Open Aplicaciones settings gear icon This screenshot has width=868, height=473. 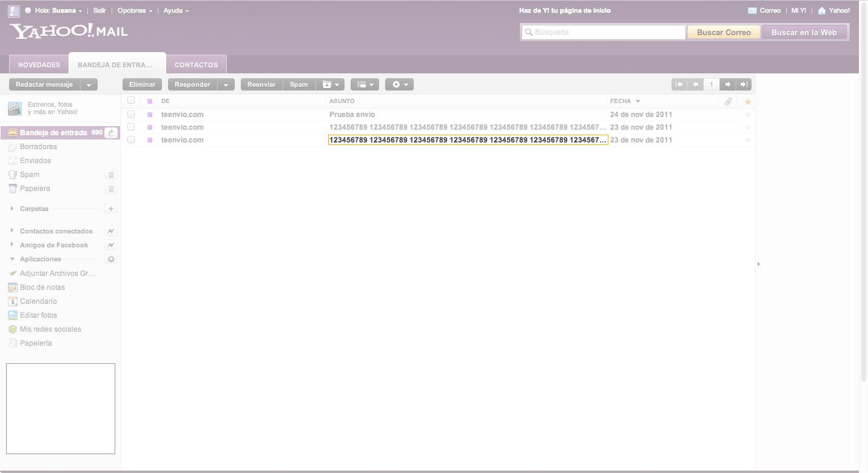coord(111,259)
